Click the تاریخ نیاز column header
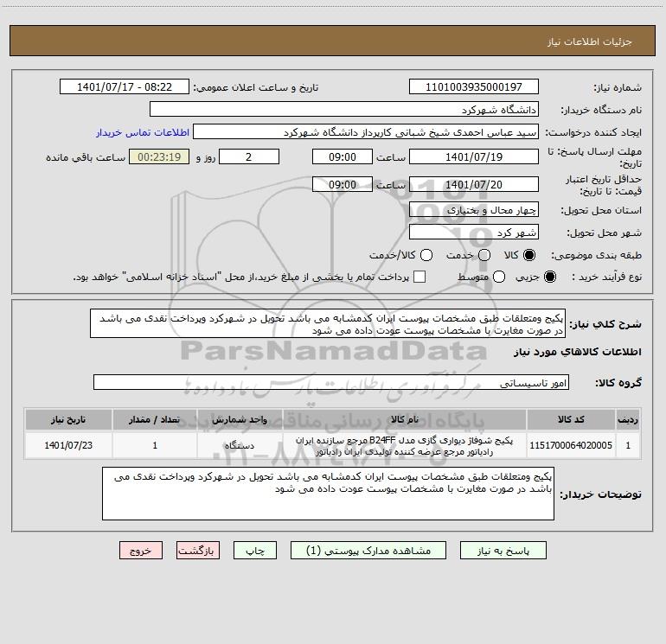 click(68, 419)
